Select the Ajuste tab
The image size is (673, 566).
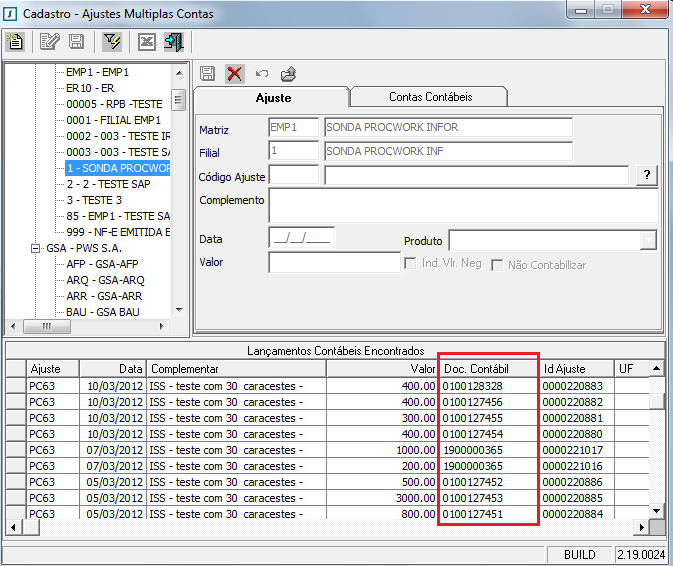click(x=273, y=98)
